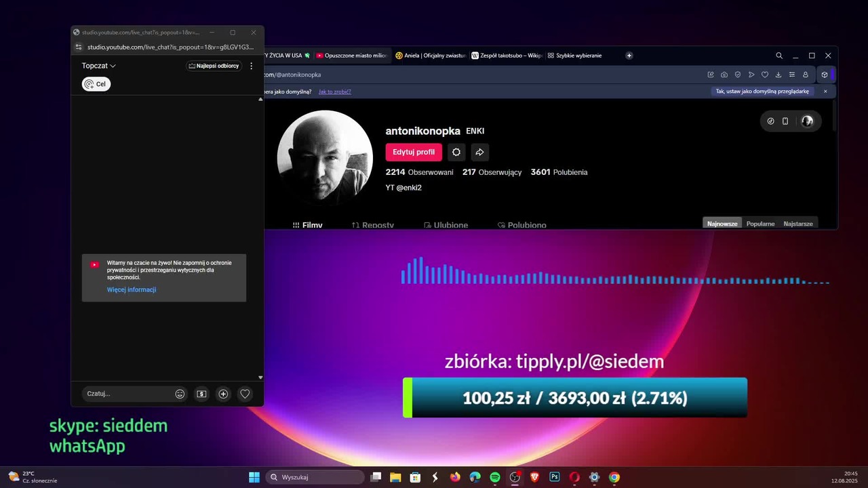
Task: Open the Więcej informacji link
Action: point(132,289)
